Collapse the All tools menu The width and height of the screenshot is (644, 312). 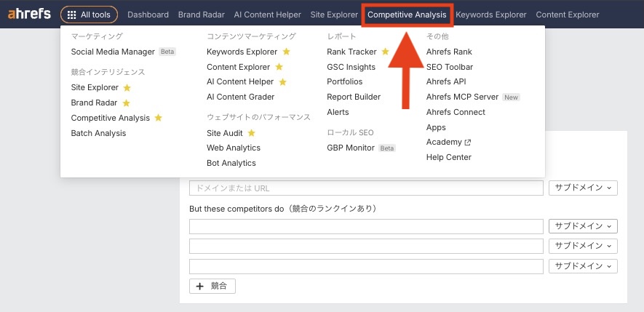[x=88, y=15]
